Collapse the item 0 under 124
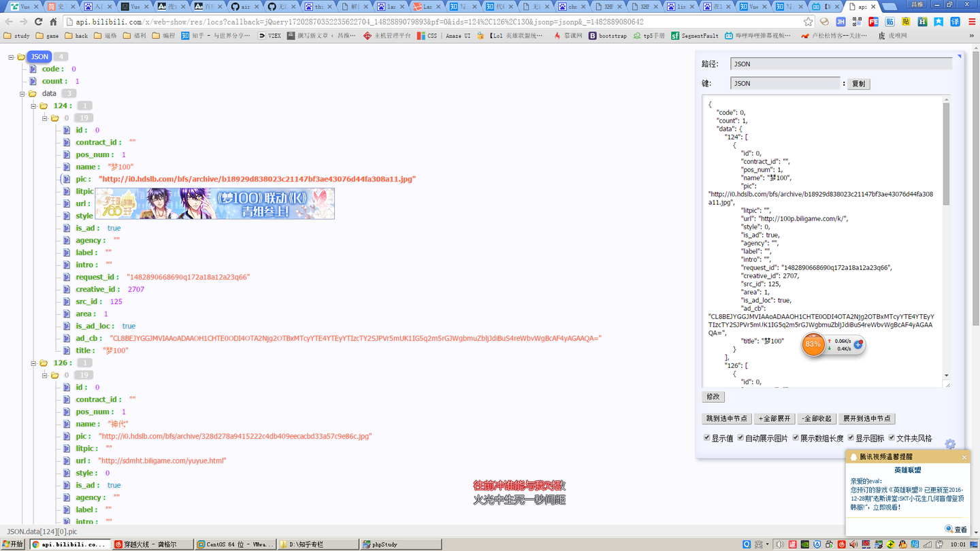The image size is (980, 551). pyautogui.click(x=45, y=118)
